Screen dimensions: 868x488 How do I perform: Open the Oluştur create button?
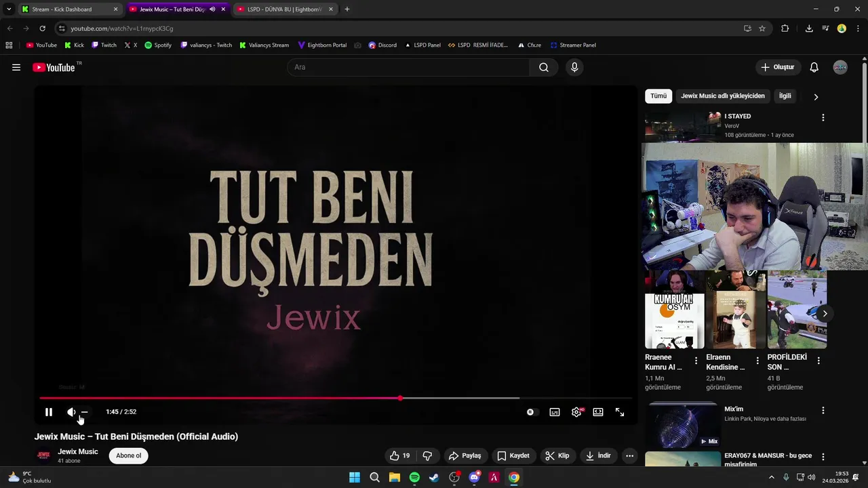coord(778,67)
